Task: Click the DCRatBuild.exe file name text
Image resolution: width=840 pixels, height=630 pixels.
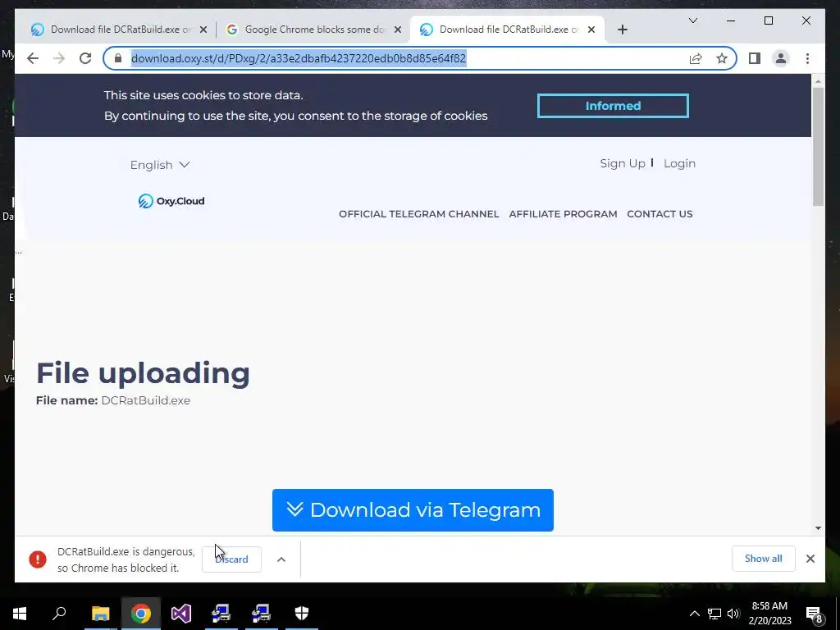Action: [146, 400]
